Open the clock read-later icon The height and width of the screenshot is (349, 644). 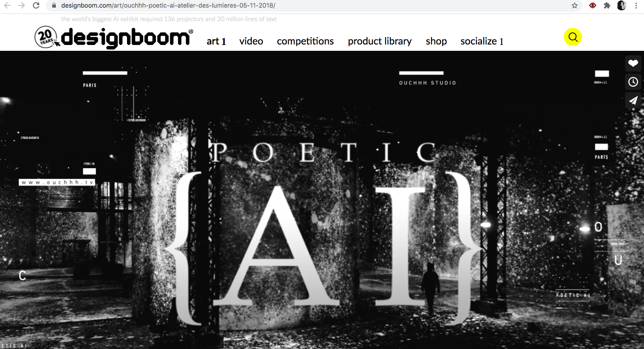click(x=633, y=82)
